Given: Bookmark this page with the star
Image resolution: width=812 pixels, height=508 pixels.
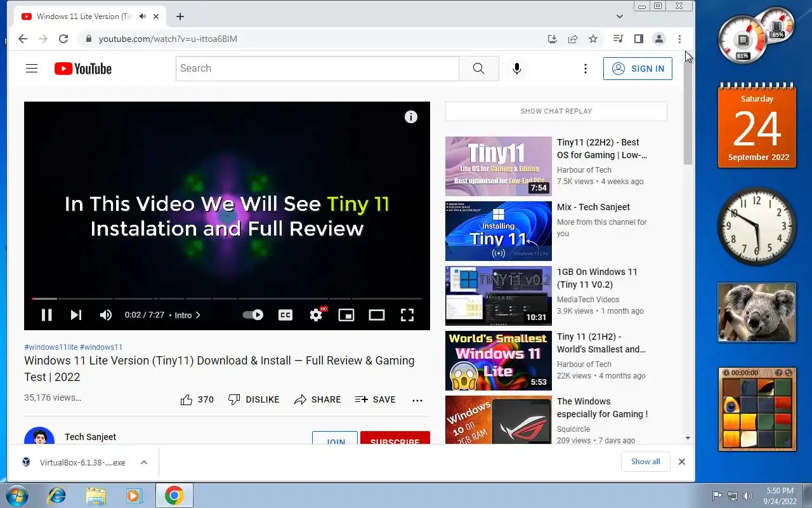Looking at the screenshot, I should click(x=593, y=39).
